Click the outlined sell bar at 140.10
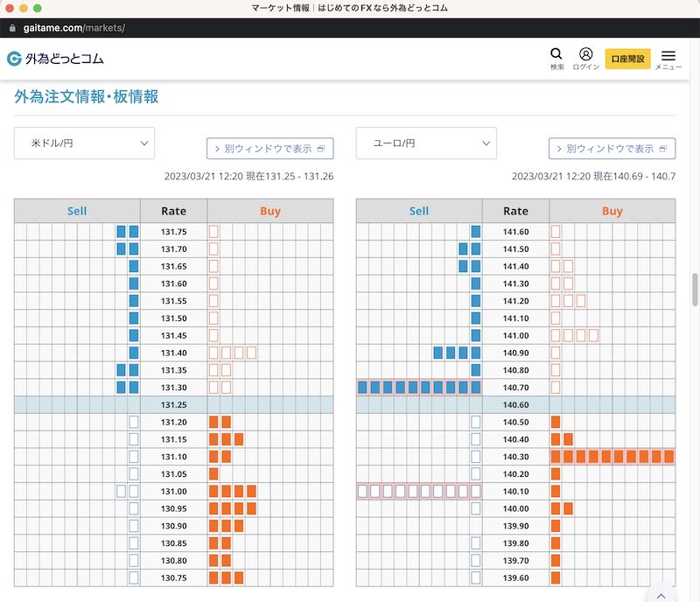This screenshot has height=602, width=700. coord(419,491)
